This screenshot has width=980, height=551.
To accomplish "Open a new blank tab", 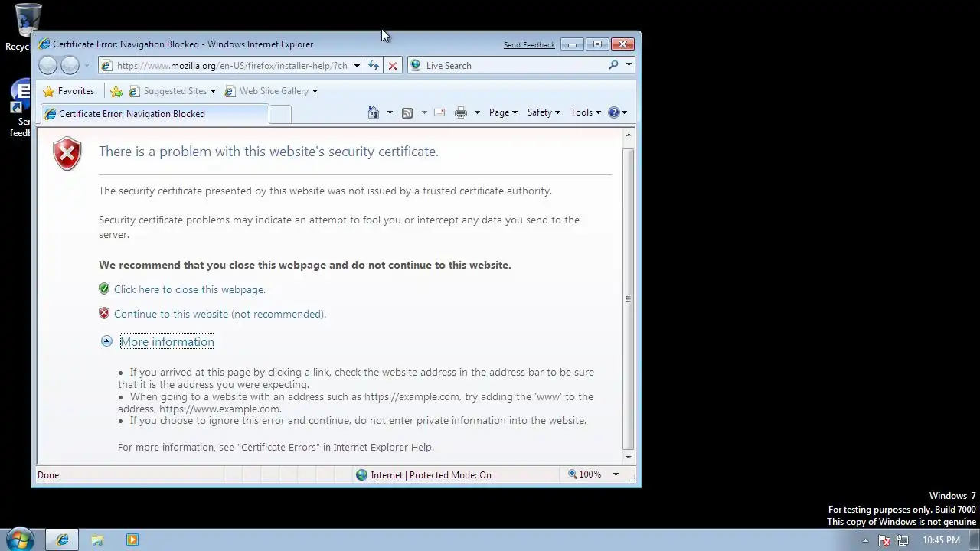I will 280,114.
